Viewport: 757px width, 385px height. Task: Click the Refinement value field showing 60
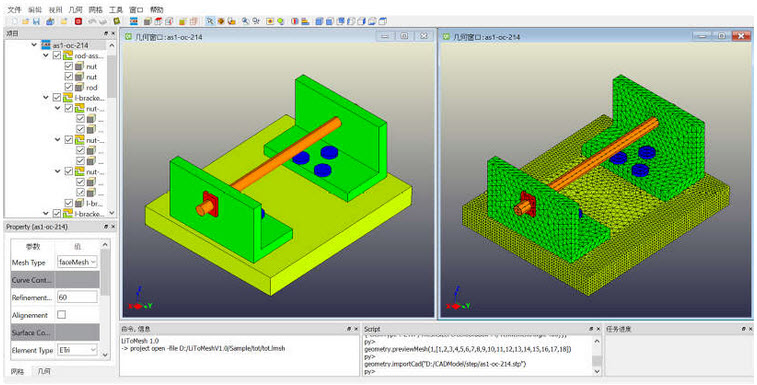tap(77, 297)
